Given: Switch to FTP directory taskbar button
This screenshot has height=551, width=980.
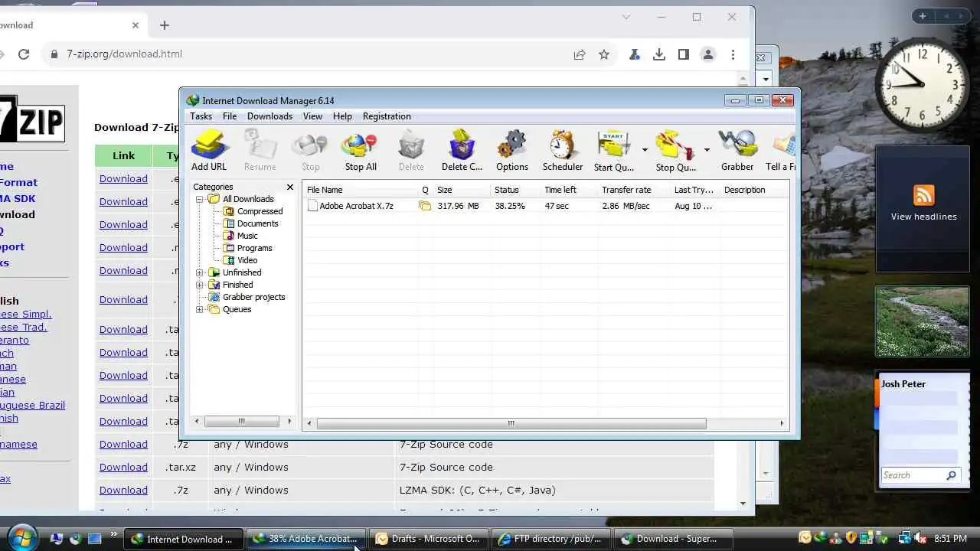Looking at the screenshot, I should coord(551,539).
